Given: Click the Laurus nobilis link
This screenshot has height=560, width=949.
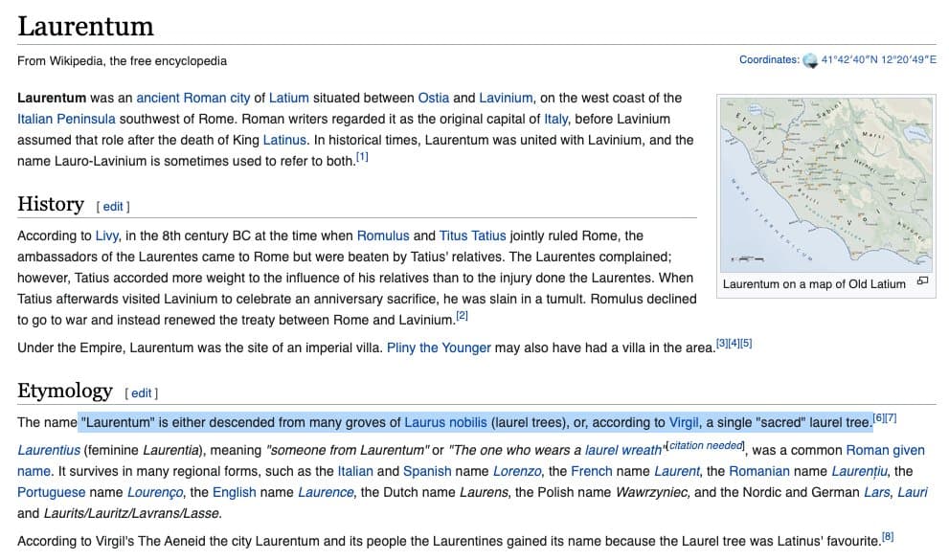Looking at the screenshot, I should pyautogui.click(x=445, y=422).
